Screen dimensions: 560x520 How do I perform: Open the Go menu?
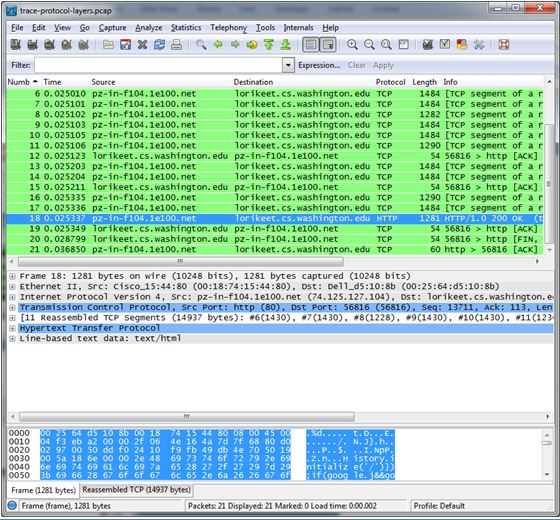pyautogui.click(x=85, y=28)
